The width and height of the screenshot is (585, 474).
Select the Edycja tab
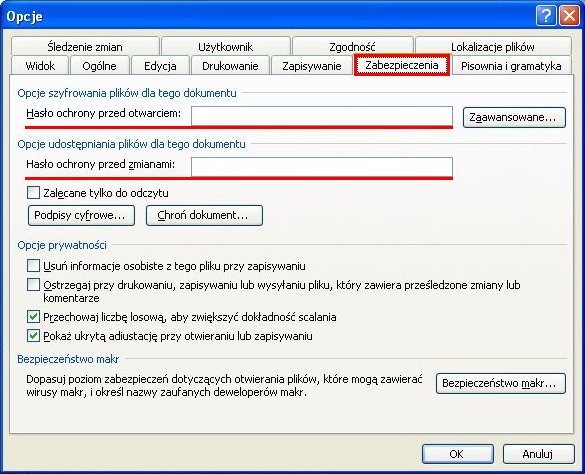pos(160,66)
